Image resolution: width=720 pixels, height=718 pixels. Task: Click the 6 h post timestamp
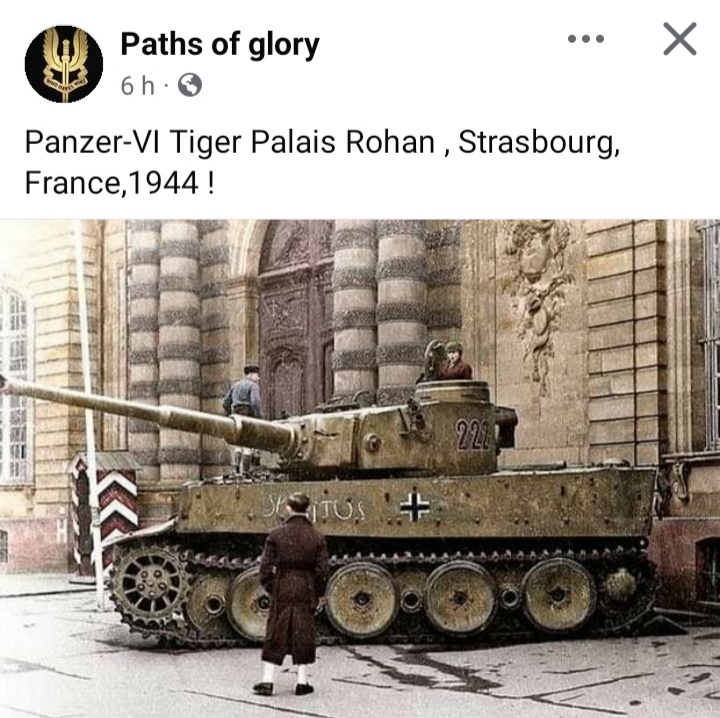coord(137,85)
